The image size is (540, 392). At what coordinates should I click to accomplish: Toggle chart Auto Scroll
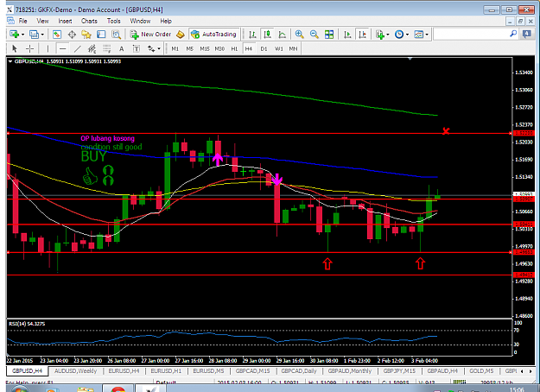[x=347, y=34]
